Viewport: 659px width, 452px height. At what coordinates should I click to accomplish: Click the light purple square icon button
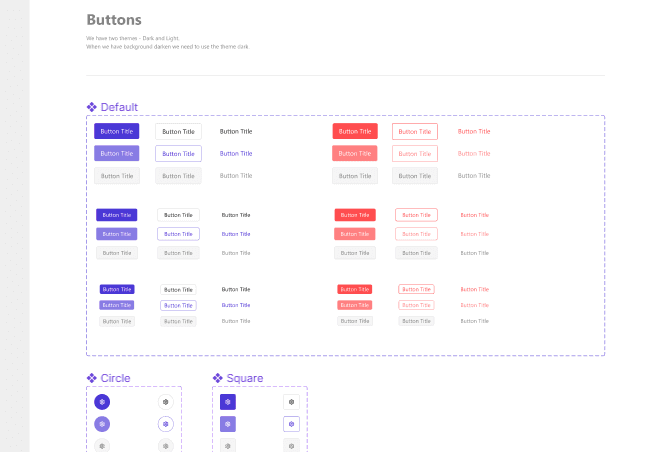[228, 424]
